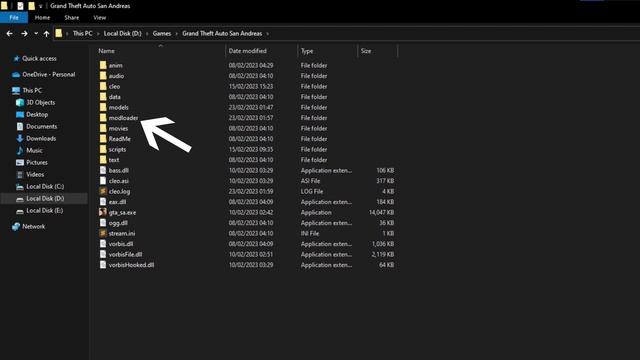This screenshot has height=360, width=640.
Task: Open recent locations dropdown arrow
Action: point(36,33)
